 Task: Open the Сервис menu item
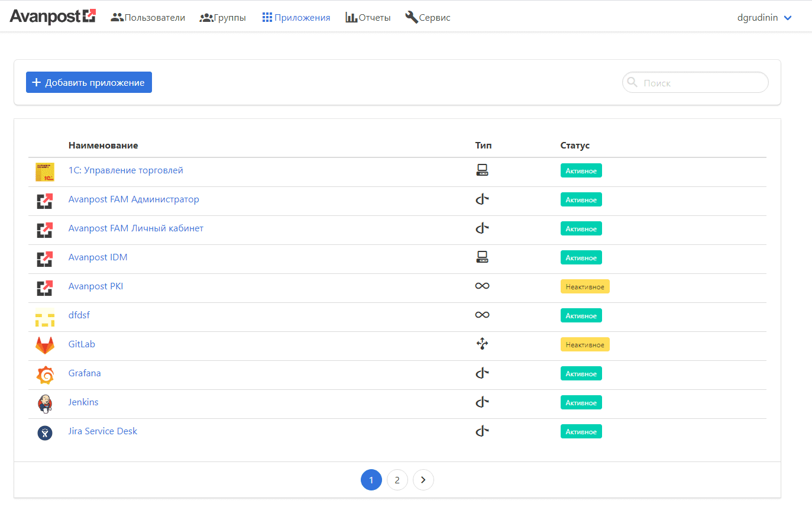[428, 18]
